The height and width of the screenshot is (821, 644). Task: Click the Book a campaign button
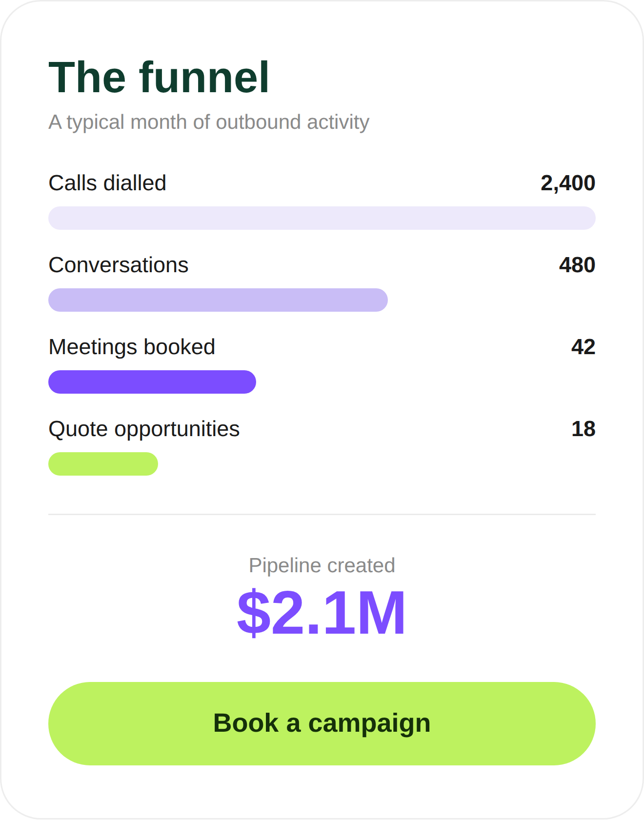coord(322,723)
